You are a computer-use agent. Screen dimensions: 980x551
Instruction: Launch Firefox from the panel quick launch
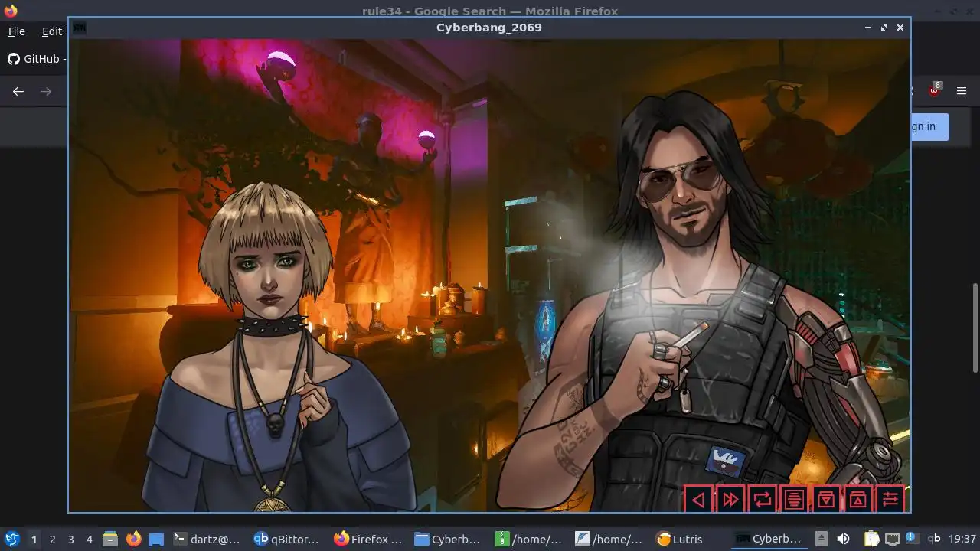click(134, 539)
